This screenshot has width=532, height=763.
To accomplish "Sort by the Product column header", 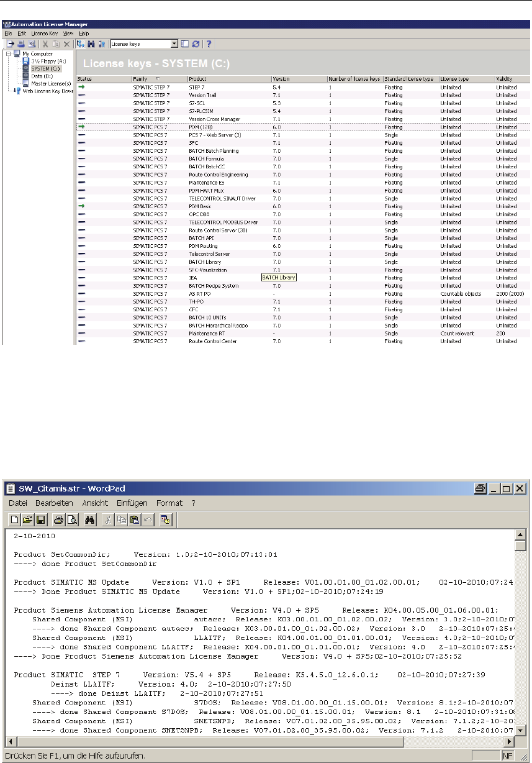I will [x=229, y=79].
